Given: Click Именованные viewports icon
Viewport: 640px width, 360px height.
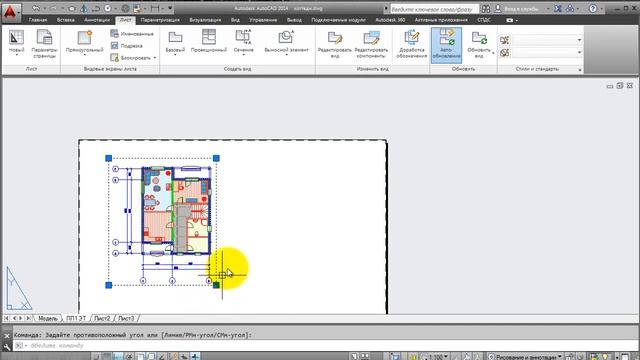Looking at the screenshot, I should [114, 33].
